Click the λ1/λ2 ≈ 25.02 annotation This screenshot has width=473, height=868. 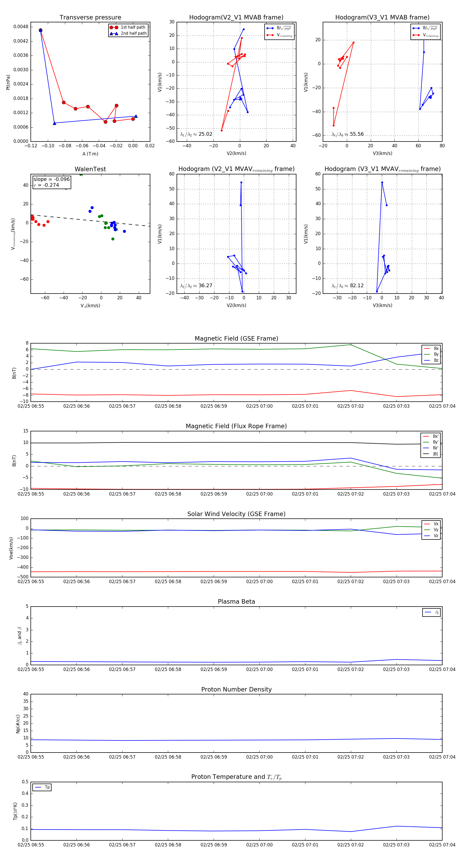click(196, 134)
